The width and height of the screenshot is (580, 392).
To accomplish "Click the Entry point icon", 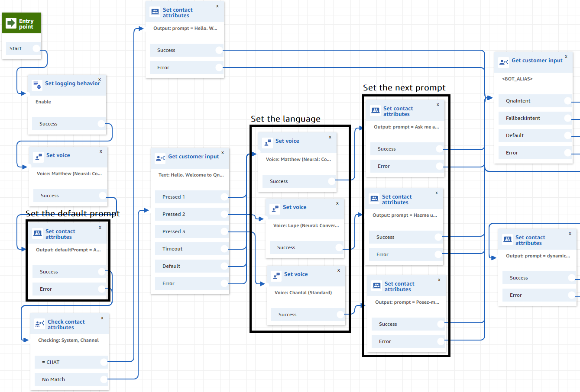I will coord(11,23).
